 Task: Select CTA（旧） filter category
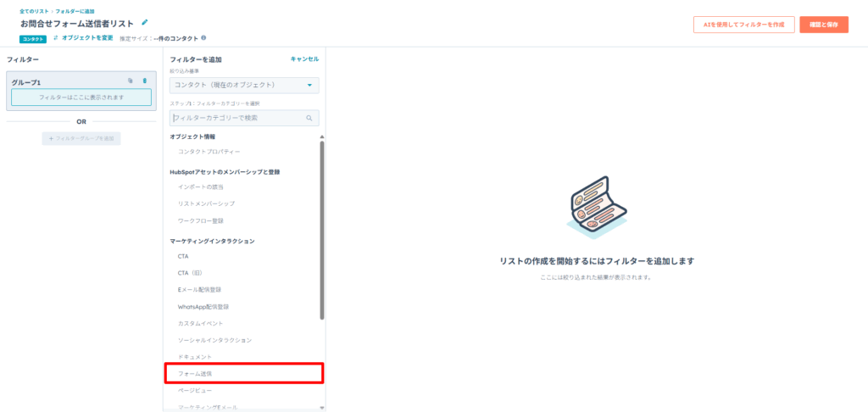click(190, 273)
